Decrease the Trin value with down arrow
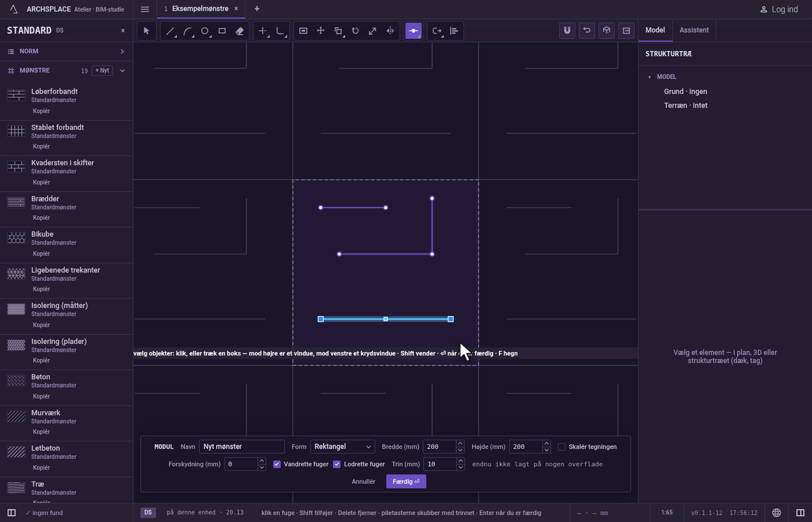Screen dimensions: 812x522 point(461,467)
